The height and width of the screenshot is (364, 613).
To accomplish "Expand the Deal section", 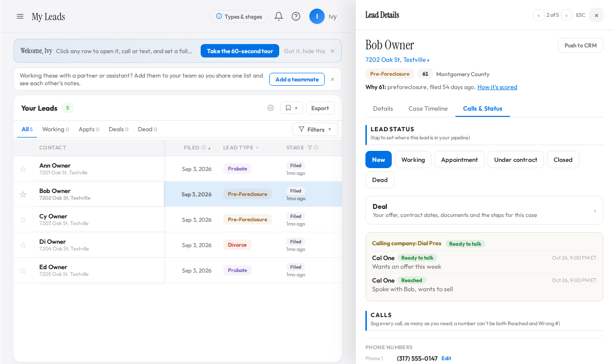I will (484, 210).
